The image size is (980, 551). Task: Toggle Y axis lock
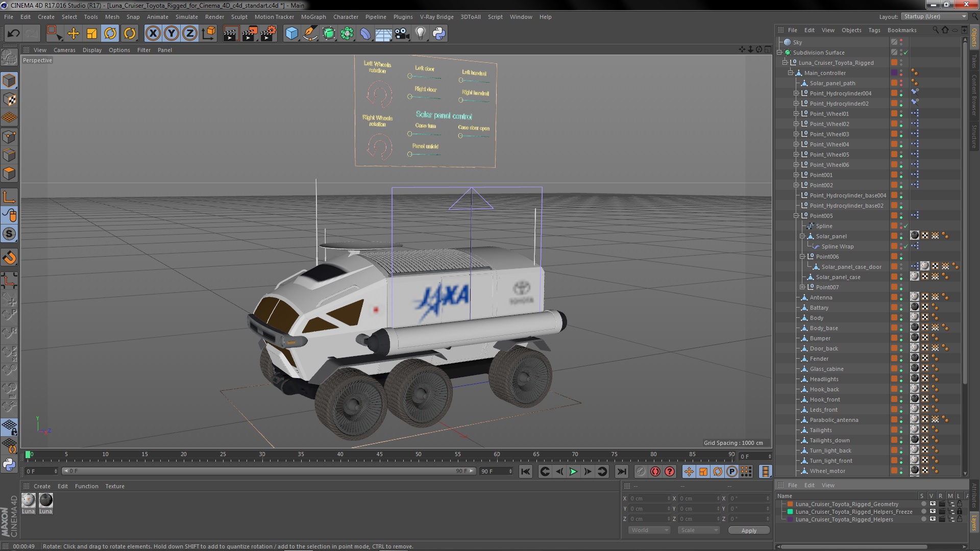(171, 34)
